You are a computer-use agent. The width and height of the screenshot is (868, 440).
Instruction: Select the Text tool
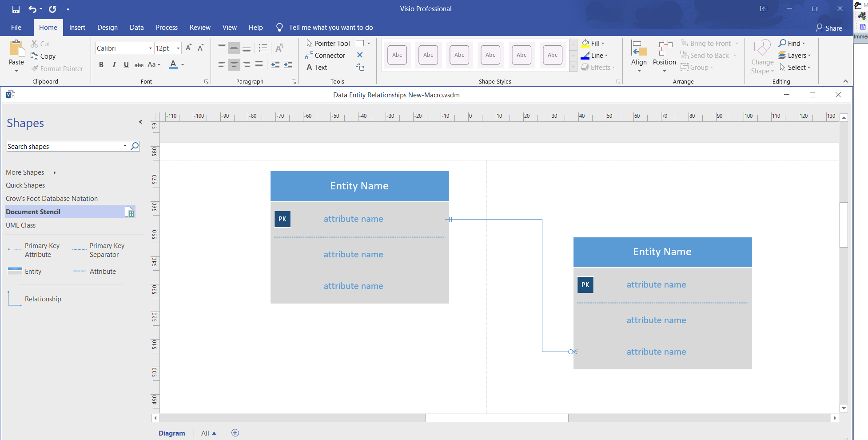317,68
